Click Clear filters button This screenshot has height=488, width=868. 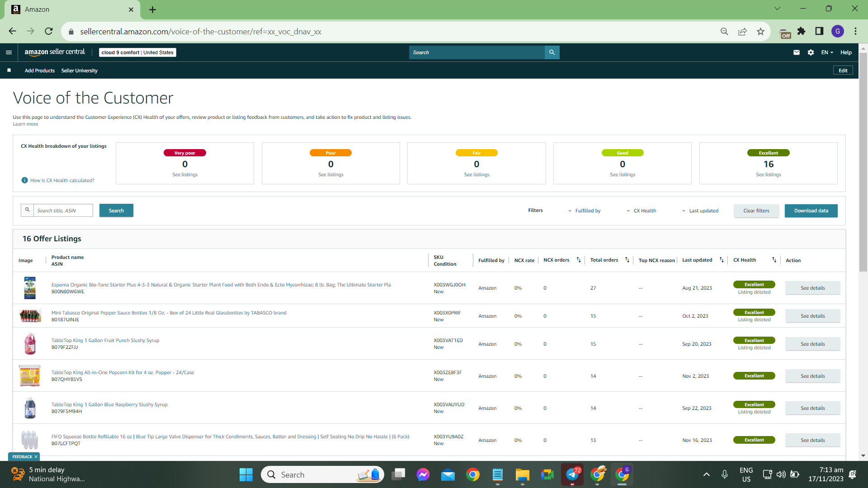756,211
